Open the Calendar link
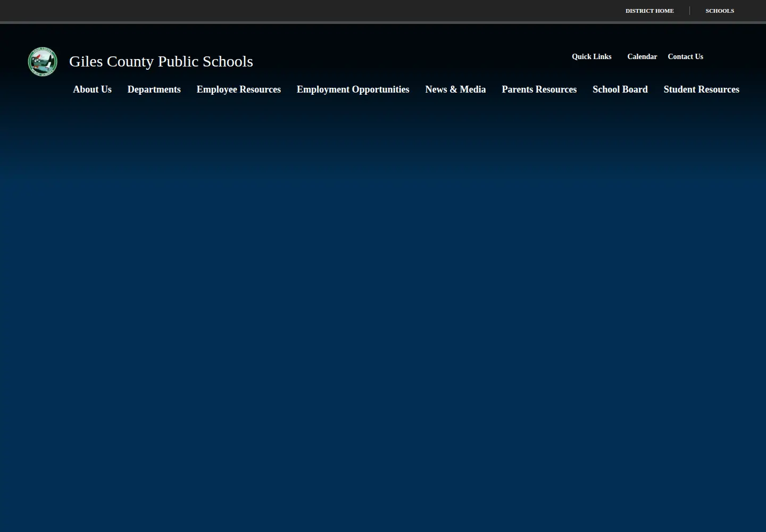The width and height of the screenshot is (766, 532). [x=642, y=56]
